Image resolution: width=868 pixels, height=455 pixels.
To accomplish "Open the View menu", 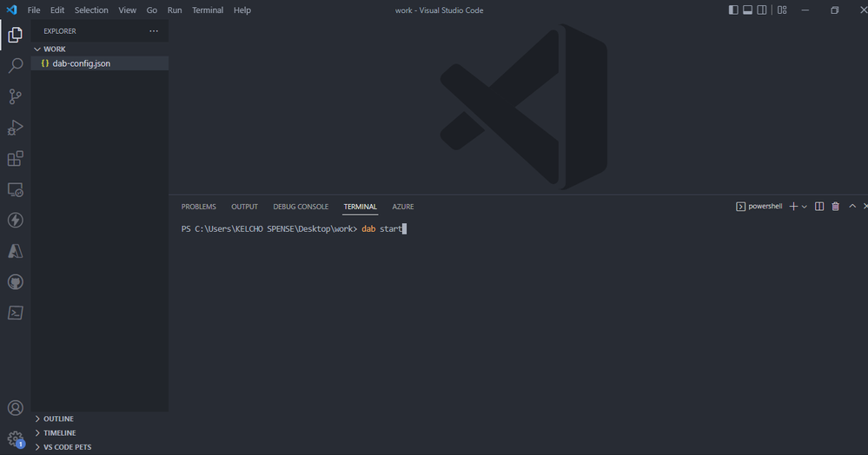I will click(128, 10).
